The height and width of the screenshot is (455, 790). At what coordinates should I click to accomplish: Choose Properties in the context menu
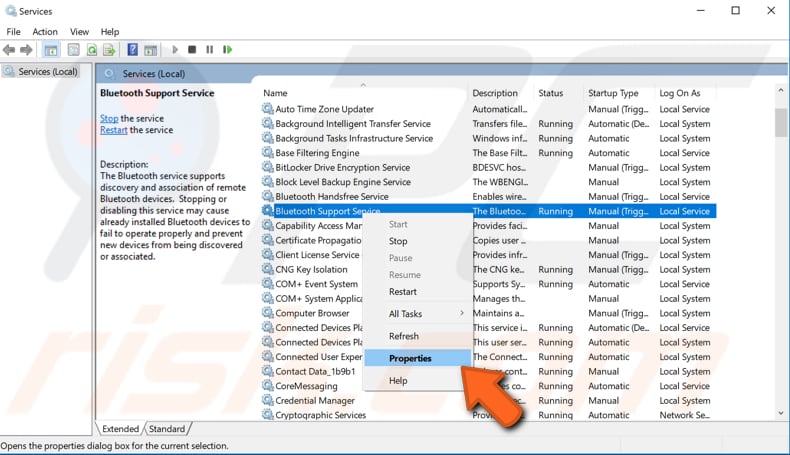(411, 358)
